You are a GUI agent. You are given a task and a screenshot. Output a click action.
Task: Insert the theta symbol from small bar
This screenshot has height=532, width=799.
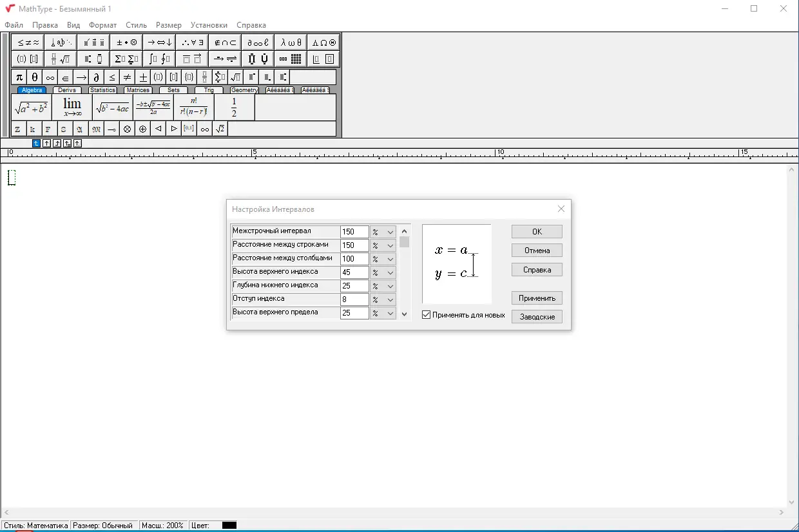point(35,77)
